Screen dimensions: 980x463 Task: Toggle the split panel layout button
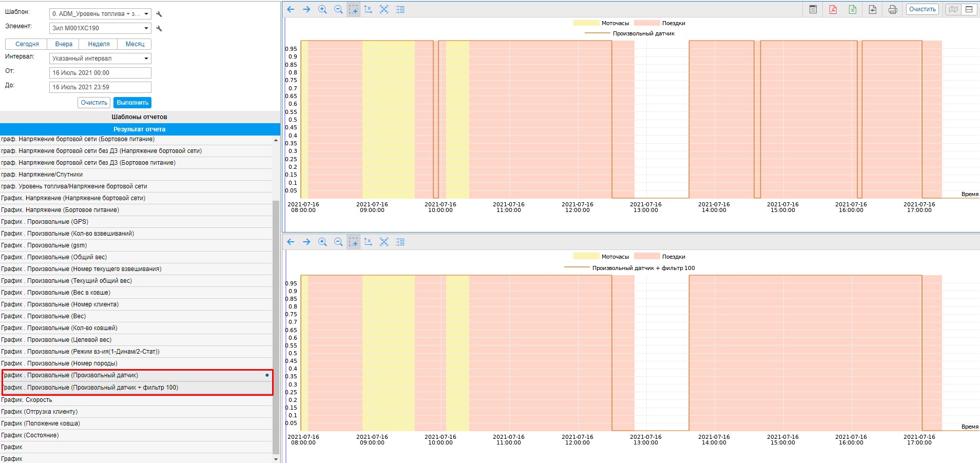click(x=969, y=9)
